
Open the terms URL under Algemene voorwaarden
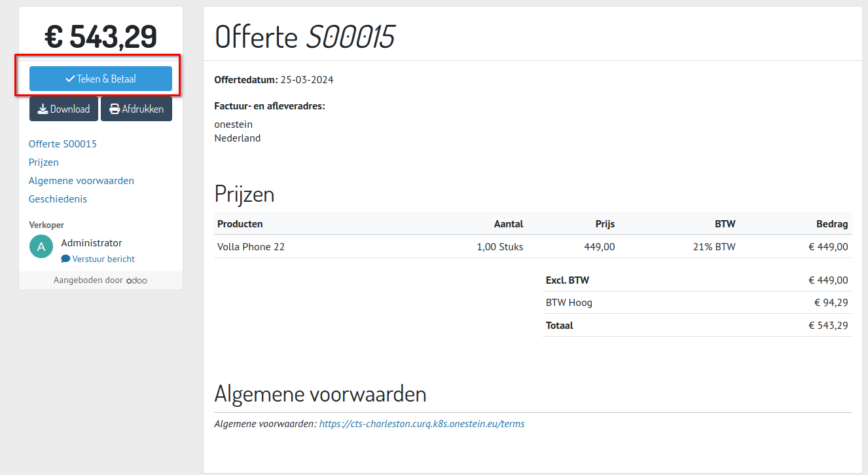[x=422, y=424]
